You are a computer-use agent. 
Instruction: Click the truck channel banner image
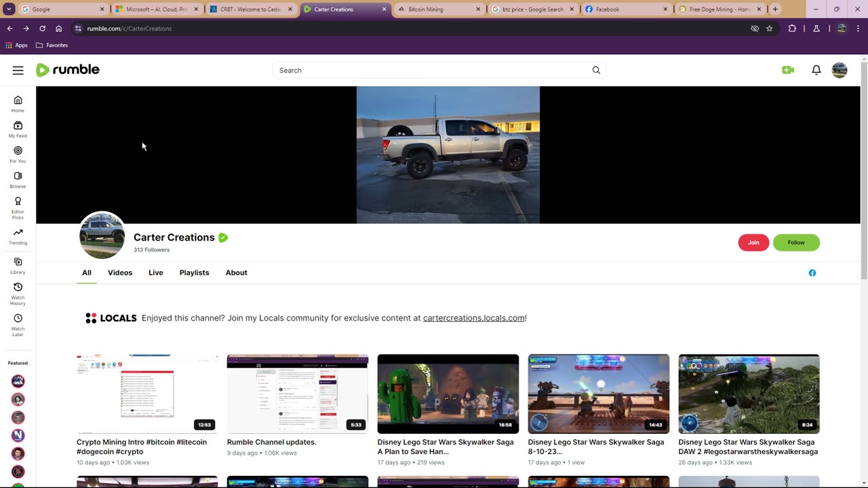pos(448,155)
